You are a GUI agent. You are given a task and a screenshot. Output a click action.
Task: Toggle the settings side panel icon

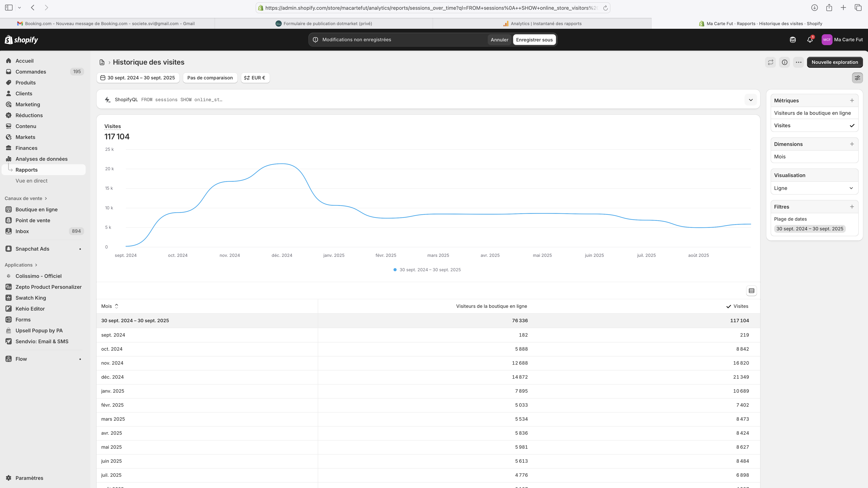[857, 78]
